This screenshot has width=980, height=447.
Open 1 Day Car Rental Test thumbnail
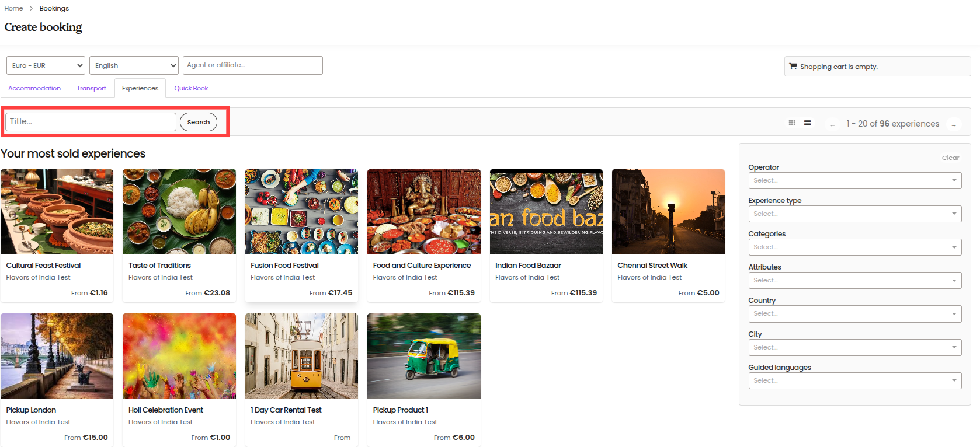click(301, 356)
